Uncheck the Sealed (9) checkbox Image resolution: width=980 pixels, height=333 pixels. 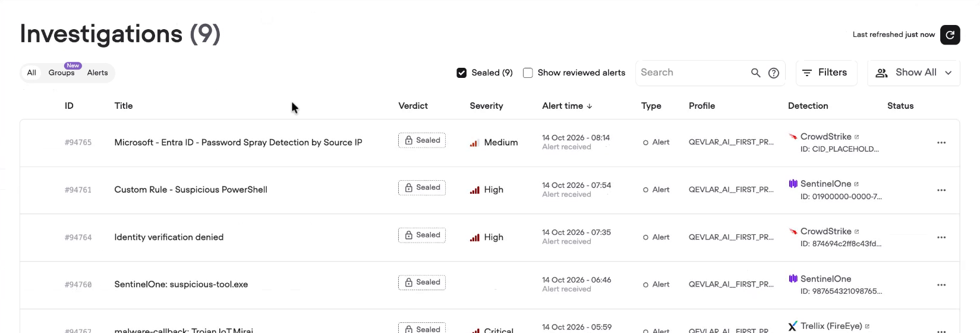tap(461, 73)
